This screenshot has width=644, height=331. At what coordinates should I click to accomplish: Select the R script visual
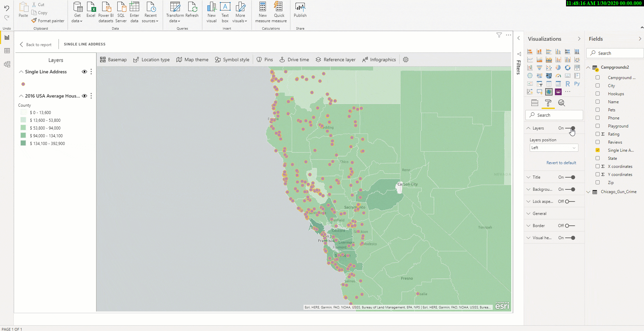568,84
